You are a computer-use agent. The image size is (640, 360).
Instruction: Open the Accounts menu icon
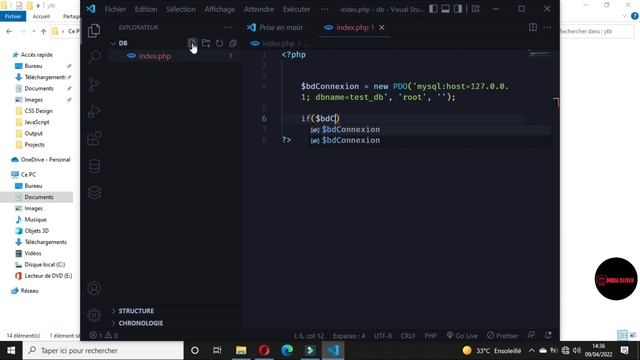click(94, 288)
